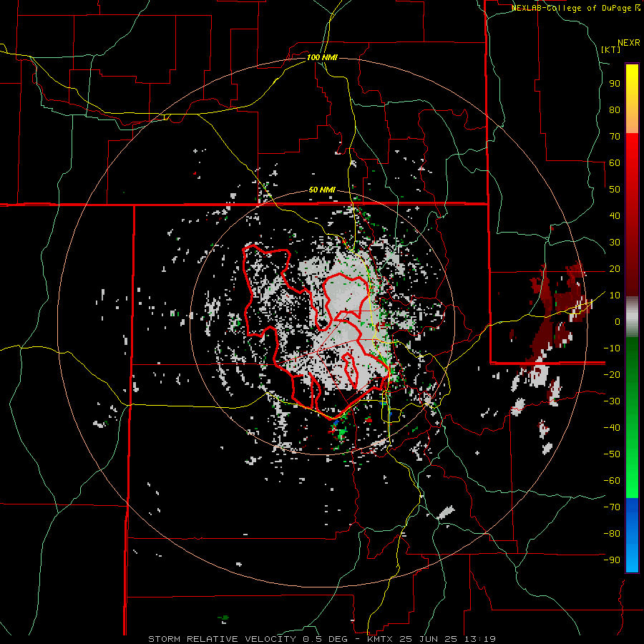Pick the gray zero-velocity segment of the scale

[632, 316]
